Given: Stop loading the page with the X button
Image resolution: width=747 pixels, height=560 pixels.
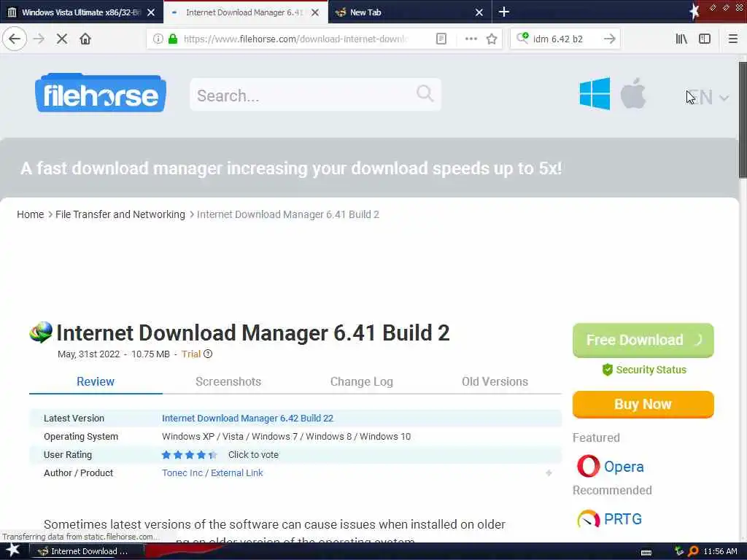Looking at the screenshot, I should tap(61, 39).
